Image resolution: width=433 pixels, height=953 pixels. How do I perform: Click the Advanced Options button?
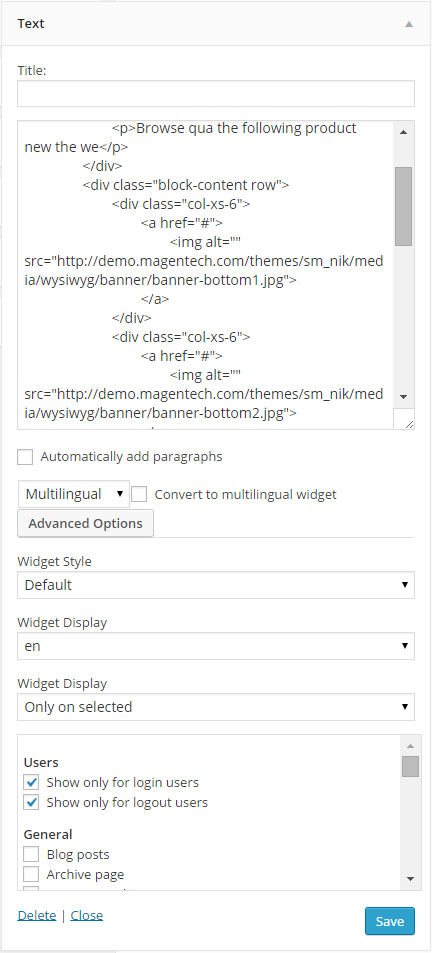[85, 523]
